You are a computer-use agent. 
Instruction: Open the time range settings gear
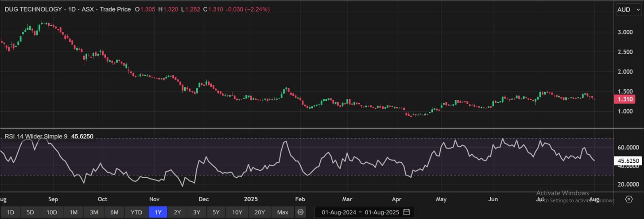pos(301,212)
